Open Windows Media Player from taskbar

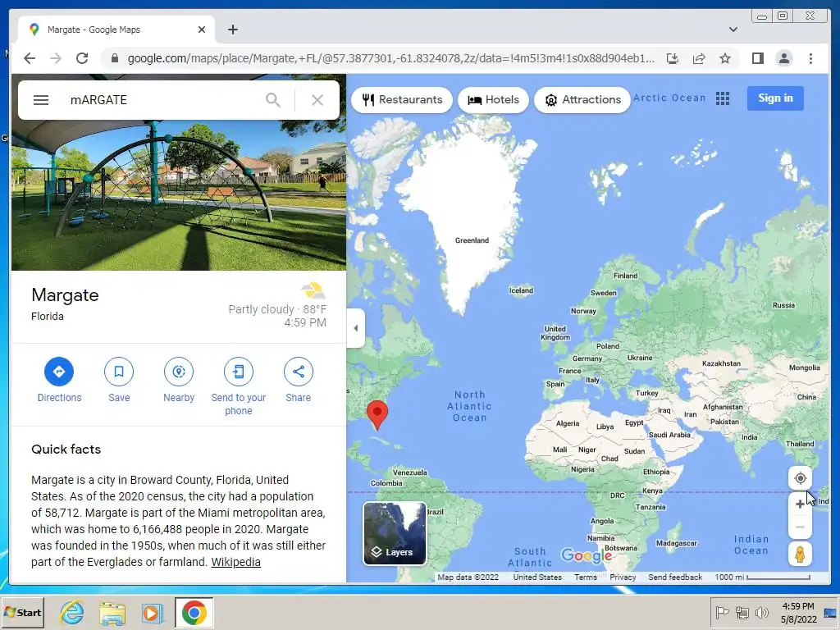pos(153,612)
